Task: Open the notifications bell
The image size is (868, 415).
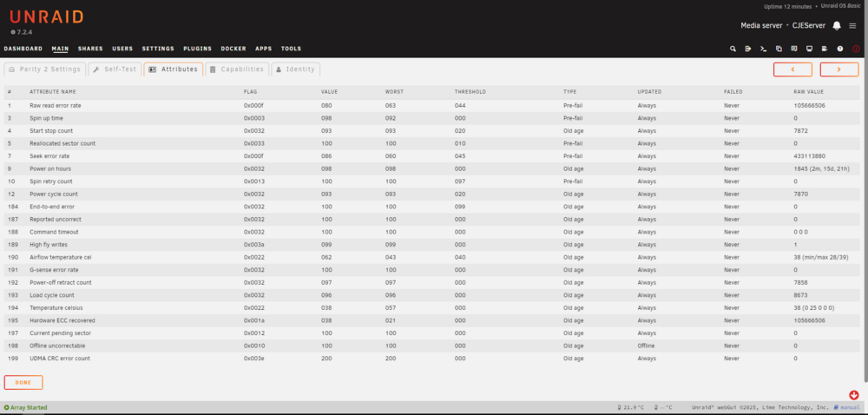Action: click(837, 25)
